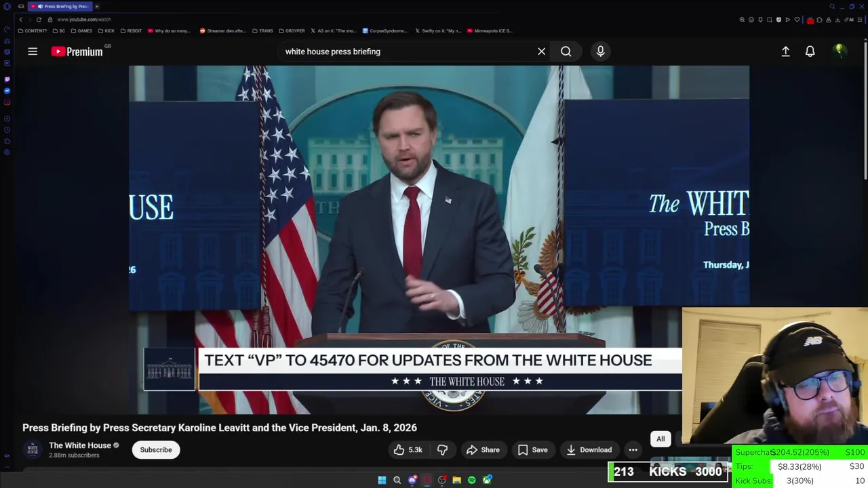Viewport: 868px width, 488px height.
Task: Open OBS Studio from the taskbar
Action: click(442, 480)
